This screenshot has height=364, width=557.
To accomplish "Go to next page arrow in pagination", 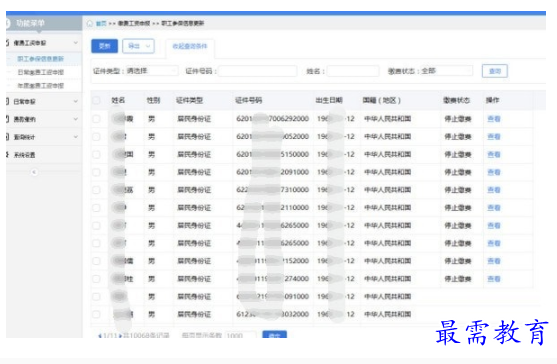I will tap(120, 336).
